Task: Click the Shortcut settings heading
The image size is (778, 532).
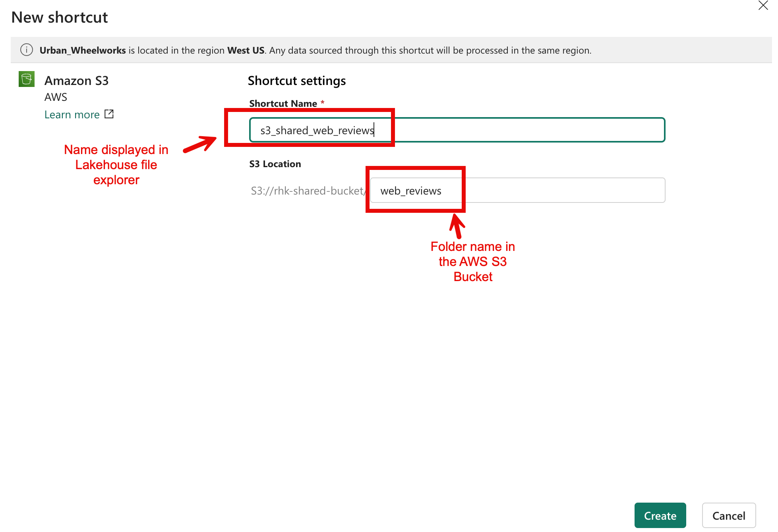Action: pos(296,81)
